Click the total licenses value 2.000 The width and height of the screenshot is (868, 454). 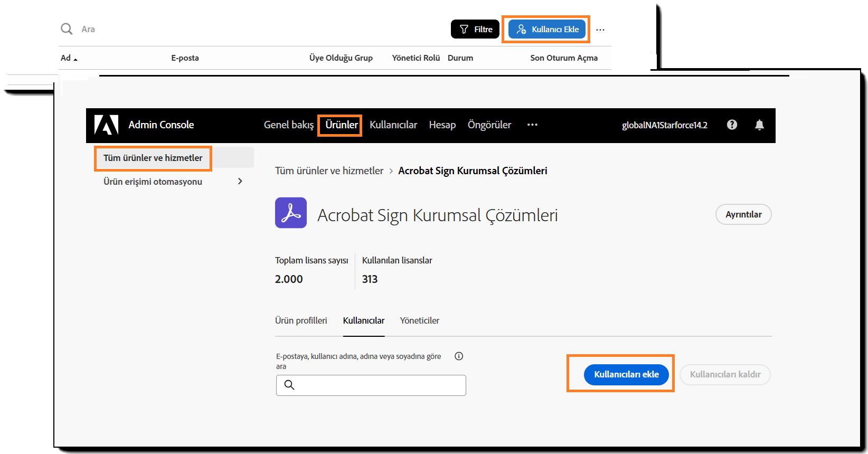(289, 279)
